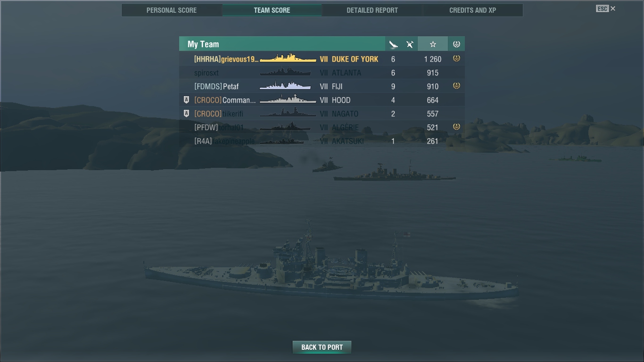Close the results screen with ESC X
This screenshot has width=644, height=362.
[x=606, y=8]
